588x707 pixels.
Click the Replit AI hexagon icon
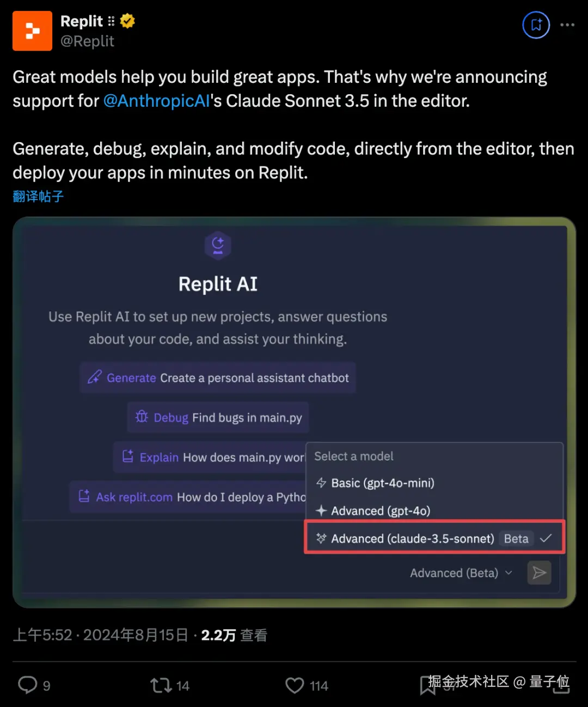pyautogui.click(x=218, y=246)
